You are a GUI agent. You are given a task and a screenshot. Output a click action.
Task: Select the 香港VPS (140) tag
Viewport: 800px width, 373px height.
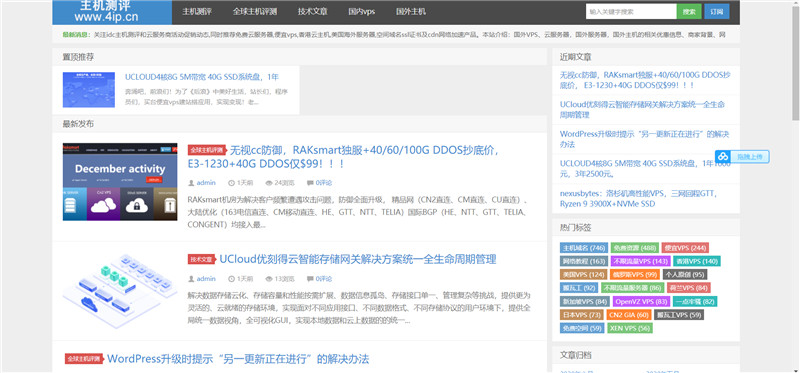pos(697,261)
